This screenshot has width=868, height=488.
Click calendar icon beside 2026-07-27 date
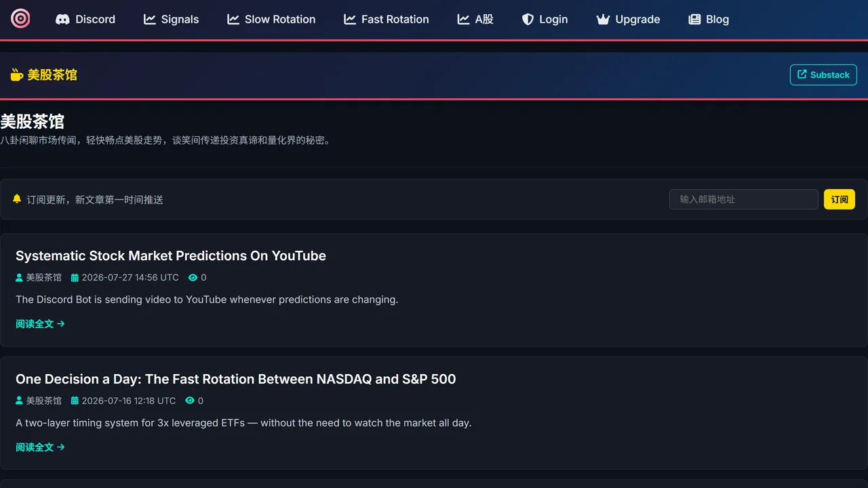pyautogui.click(x=75, y=277)
